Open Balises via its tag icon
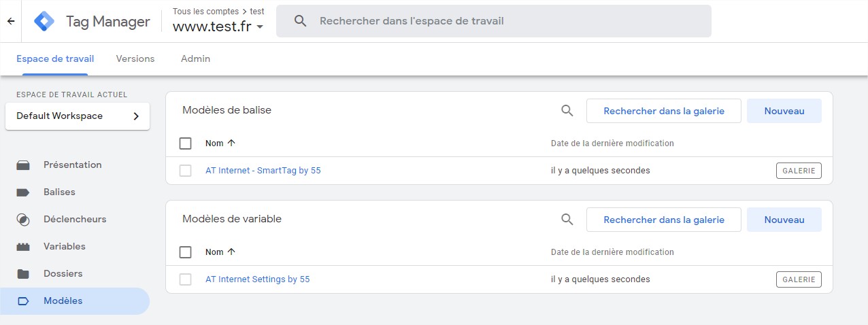Image resolution: width=868 pixels, height=325 pixels. coord(23,192)
